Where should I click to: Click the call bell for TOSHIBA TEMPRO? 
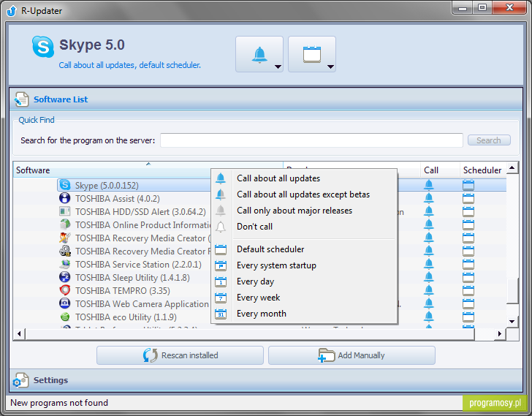[428, 290]
